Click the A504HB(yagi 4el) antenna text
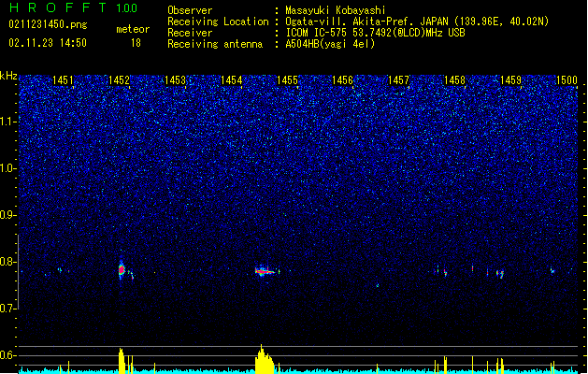Image resolution: width=588 pixels, height=374 pixels. click(330, 44)
